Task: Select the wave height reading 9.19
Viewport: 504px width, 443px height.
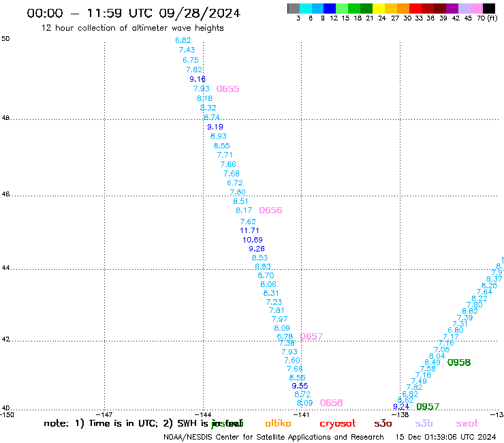Action: pos(215,127)
